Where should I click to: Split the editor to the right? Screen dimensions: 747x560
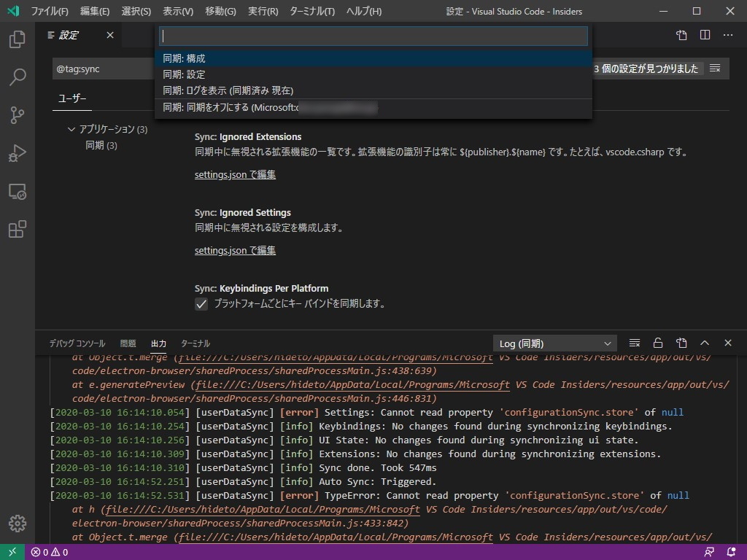click(x=705, y=35)
